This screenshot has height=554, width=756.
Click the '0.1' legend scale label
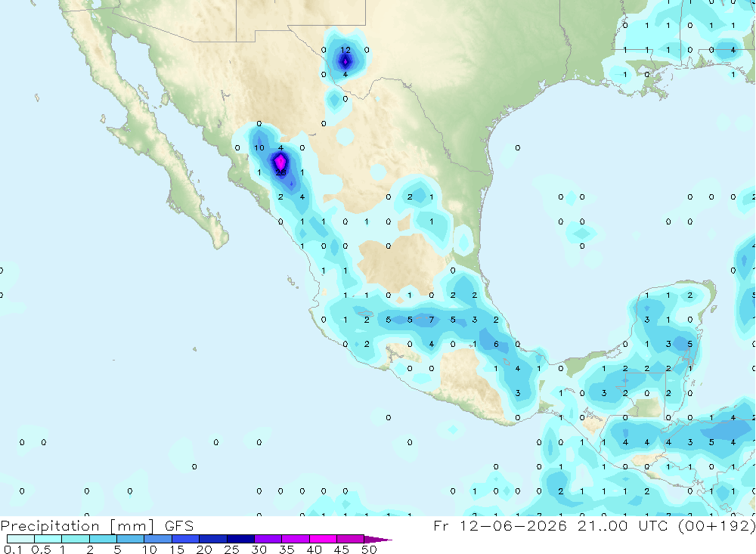click(13, 549)
